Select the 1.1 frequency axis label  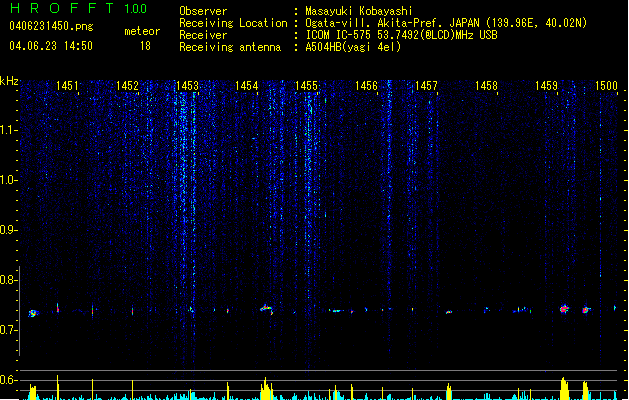9,130
